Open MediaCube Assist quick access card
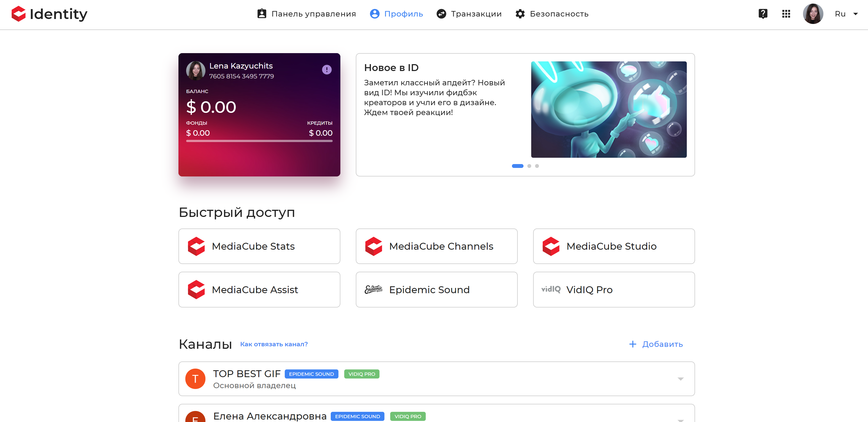The height and width of the screenshot is (422, 868). [259, 290]
